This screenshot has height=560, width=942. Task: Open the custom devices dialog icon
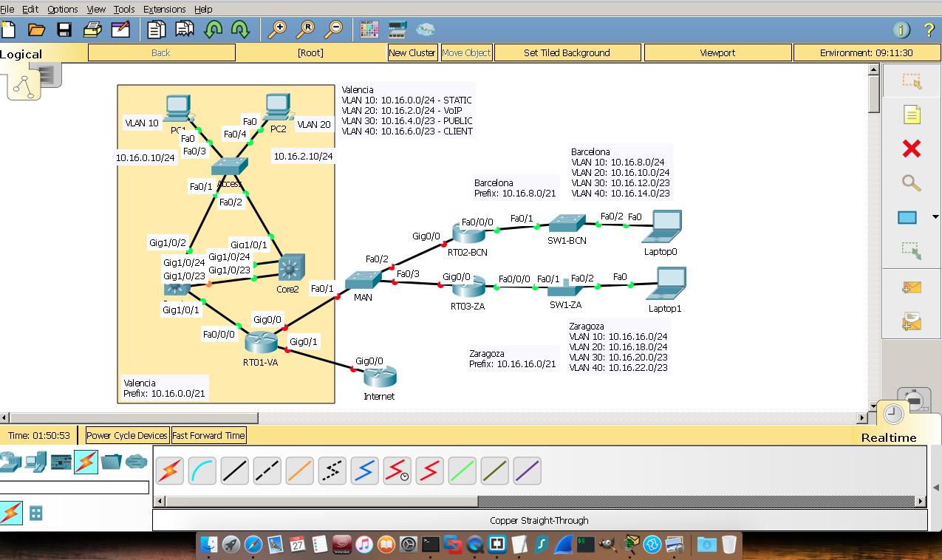tap(397, 30)
